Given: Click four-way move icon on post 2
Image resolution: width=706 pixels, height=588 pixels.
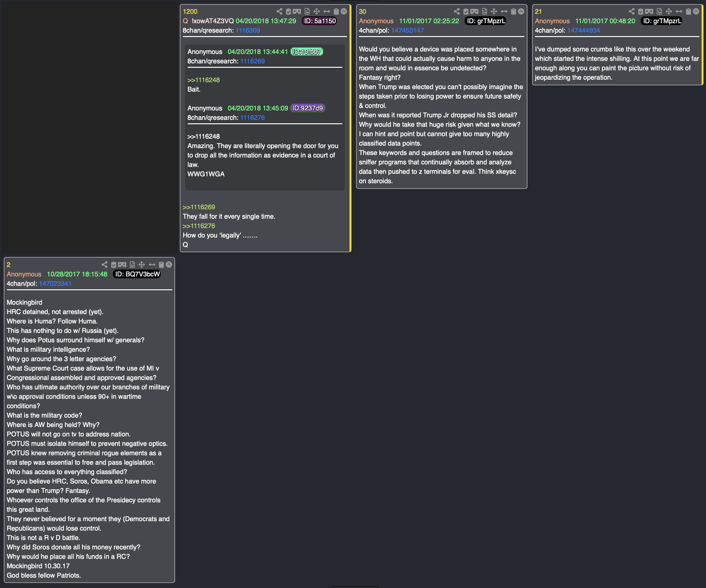Looking at the screenshot, I should pos(142,265).
